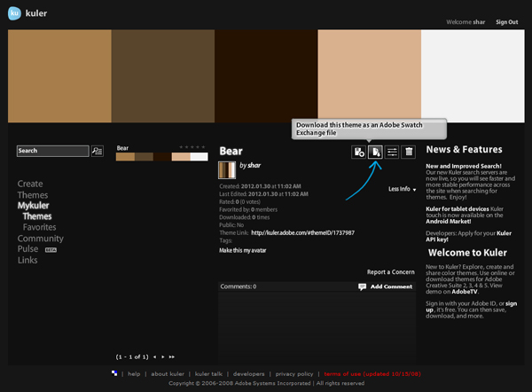Click the Add Comment speech bubble icon
Viewport: 532px width, 392px height.
363,286
